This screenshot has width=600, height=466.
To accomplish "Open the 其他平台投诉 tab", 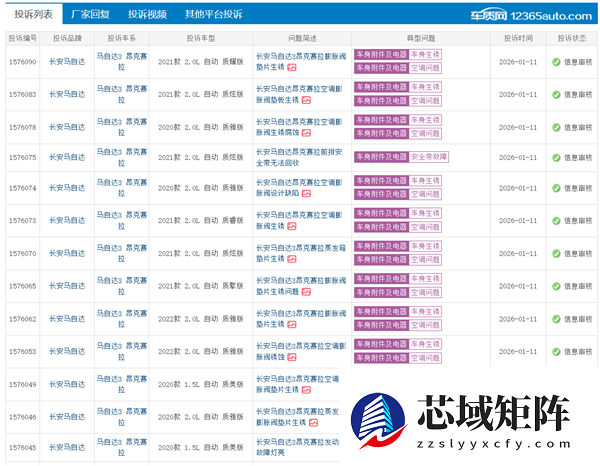I will click(x=214, y=14).
